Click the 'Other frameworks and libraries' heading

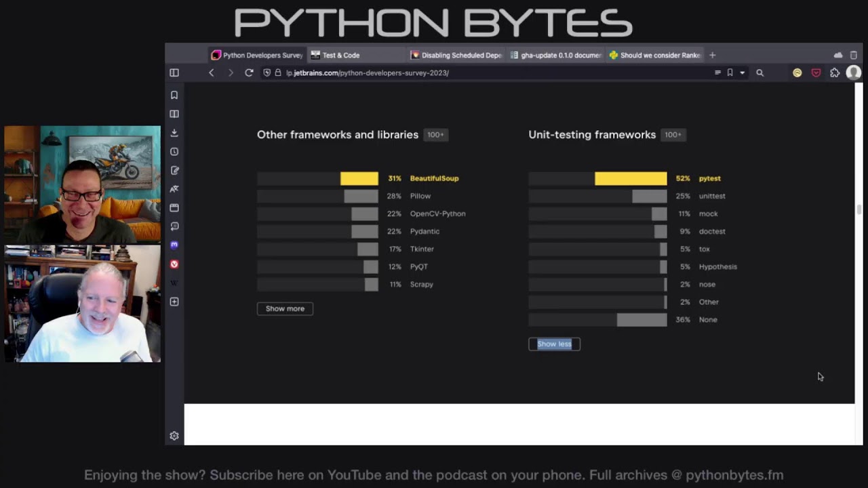[338, 135]
